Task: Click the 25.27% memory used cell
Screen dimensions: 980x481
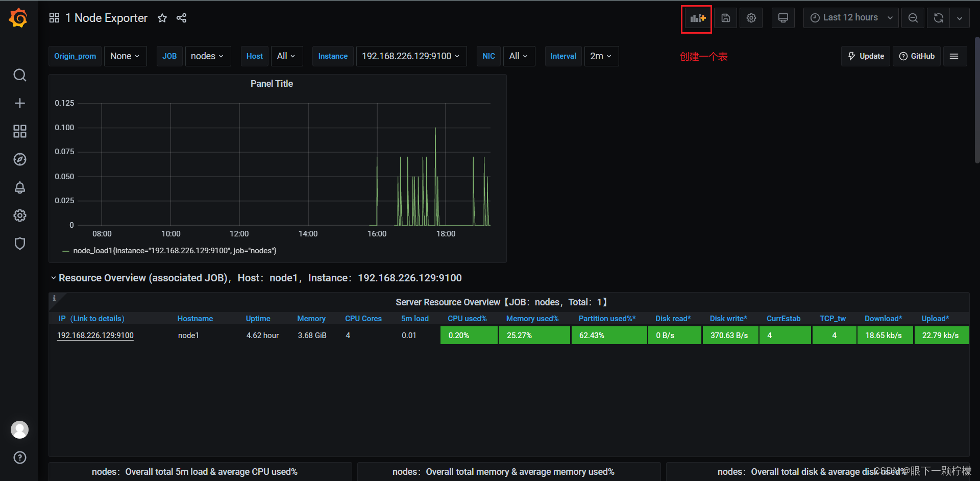Action: [x=534, y=335]
